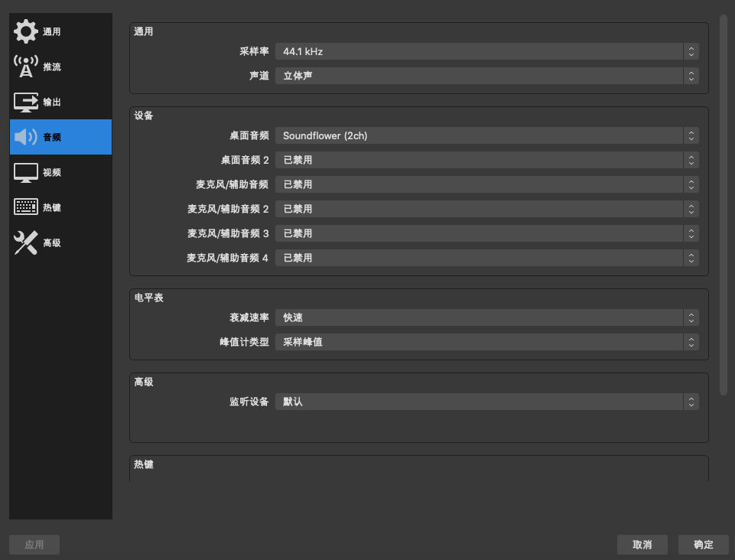Open the 桌面音频 Soundflower (2ch) dropdown

(x=486, y=135)
